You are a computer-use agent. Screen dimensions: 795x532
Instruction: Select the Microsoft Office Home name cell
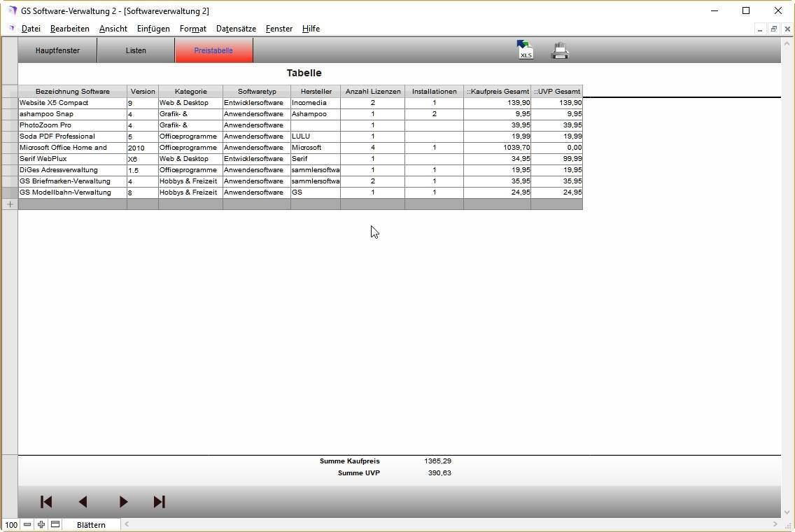coord(72,148)
